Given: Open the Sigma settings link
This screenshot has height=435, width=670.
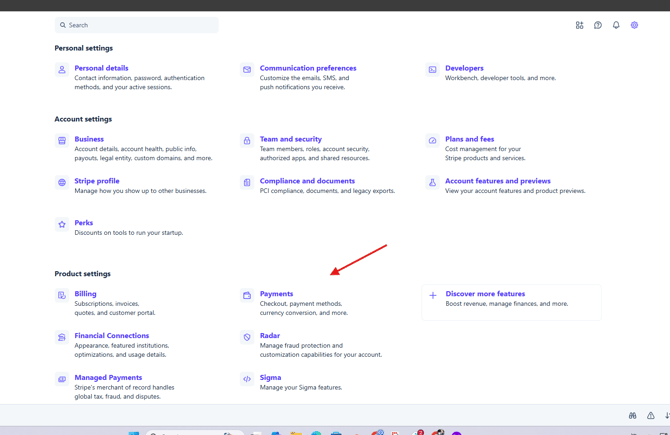Looking at the screenshot, I should coord(270,377).
